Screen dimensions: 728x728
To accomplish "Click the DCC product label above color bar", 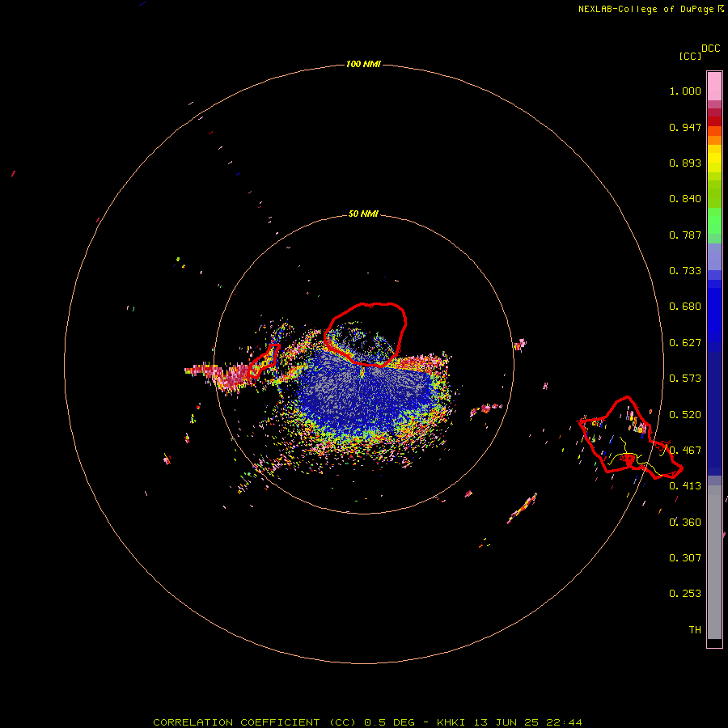I will click(x=710, y=49).
